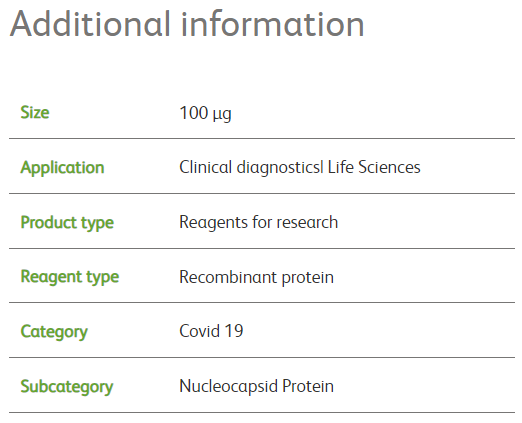Click the Additional information heading
Screen dimensions: 522x423
click(x=187, y=24)
